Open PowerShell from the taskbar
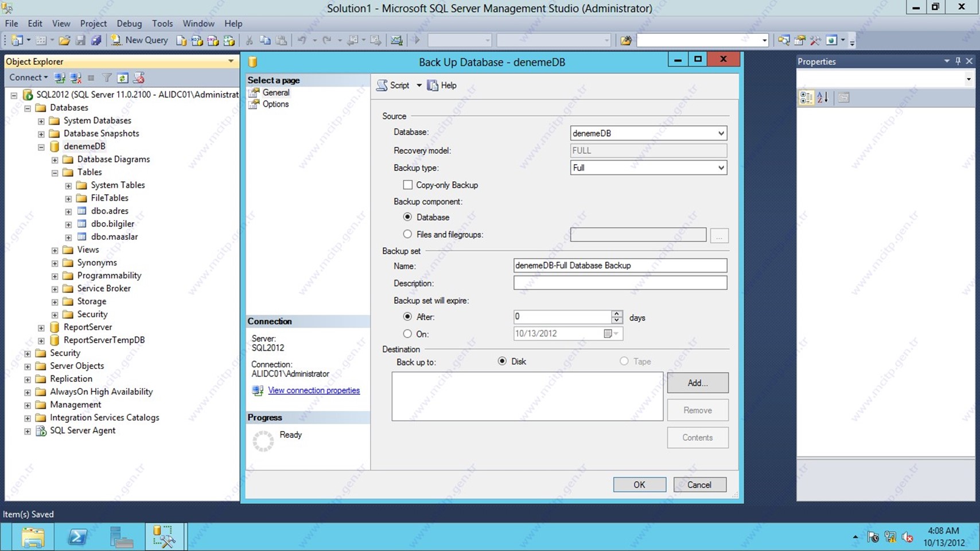 (x=77, y=537)
